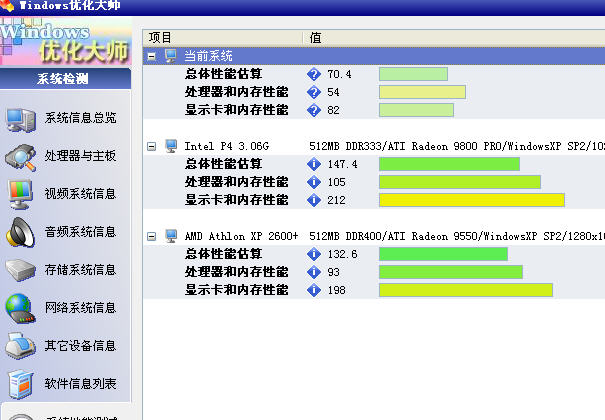Image resolution: width=605 pixels, height=420 pixels.
Task: Go to 存储系统信息 page
Action: [x=80, y=270]
